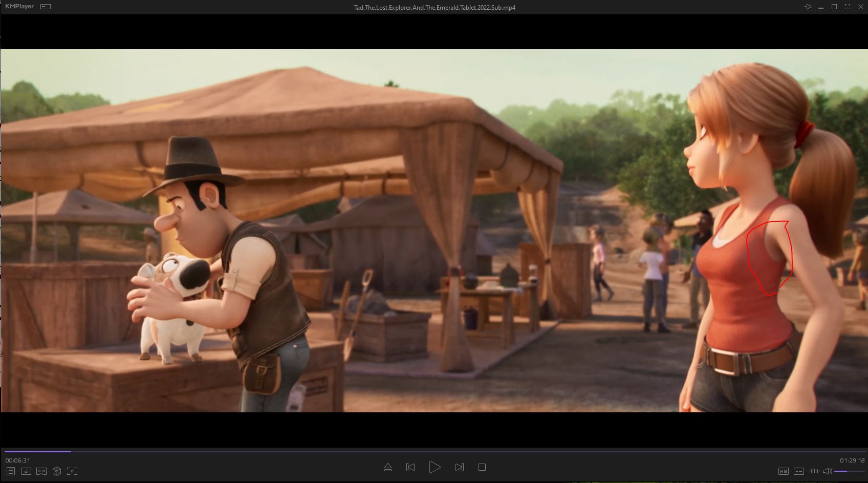
Task: Click the download video icon
Action: [x=26, y=471]
